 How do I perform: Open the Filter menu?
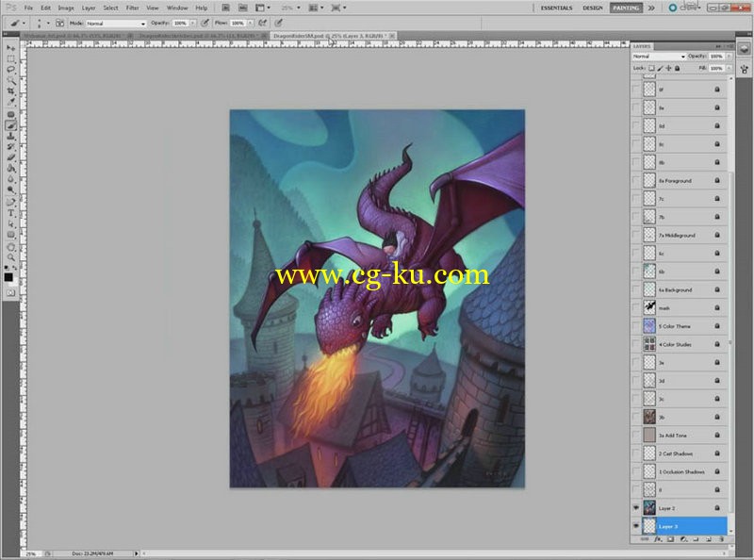132,8
